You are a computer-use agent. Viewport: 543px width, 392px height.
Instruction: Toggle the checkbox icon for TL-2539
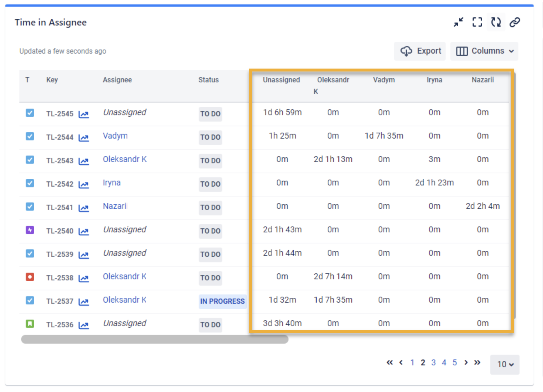pyautogui.click(x=30, y=254)
